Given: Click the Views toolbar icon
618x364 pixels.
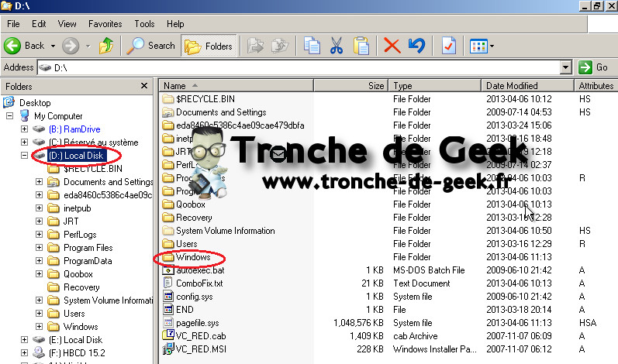Looking at the screenshot, I should point(478,46).
